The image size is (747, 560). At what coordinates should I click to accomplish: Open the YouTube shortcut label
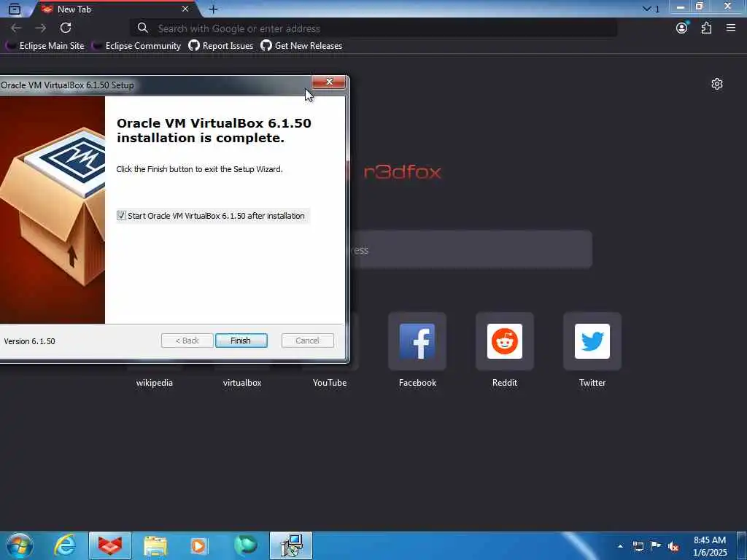coord(330,383)
